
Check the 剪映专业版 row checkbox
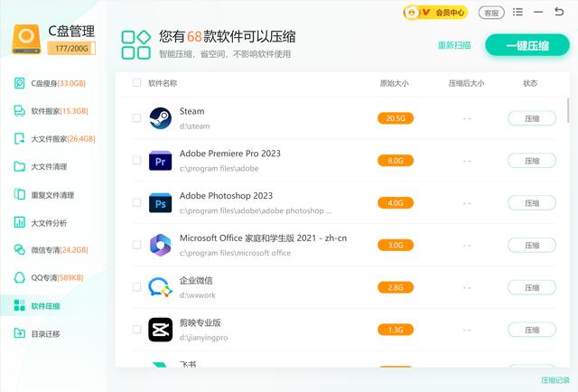pyautogui.click(x=136, y=330)
